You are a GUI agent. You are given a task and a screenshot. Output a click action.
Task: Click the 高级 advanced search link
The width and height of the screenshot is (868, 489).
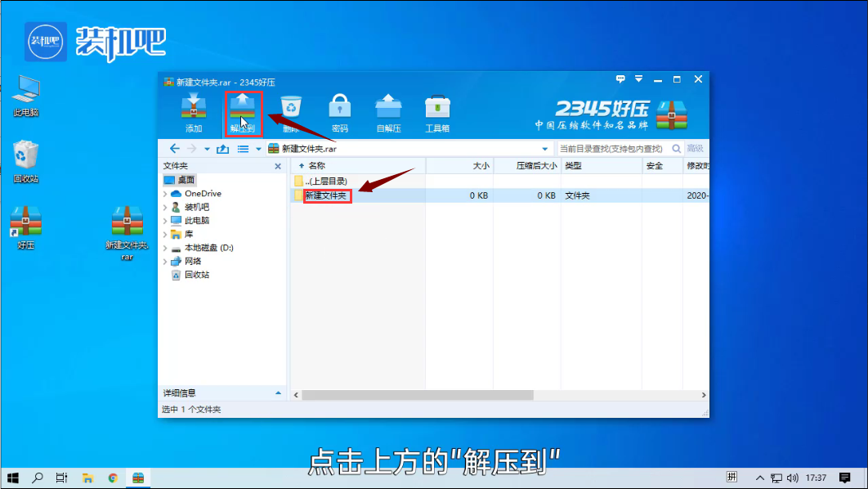pos(695,149)
